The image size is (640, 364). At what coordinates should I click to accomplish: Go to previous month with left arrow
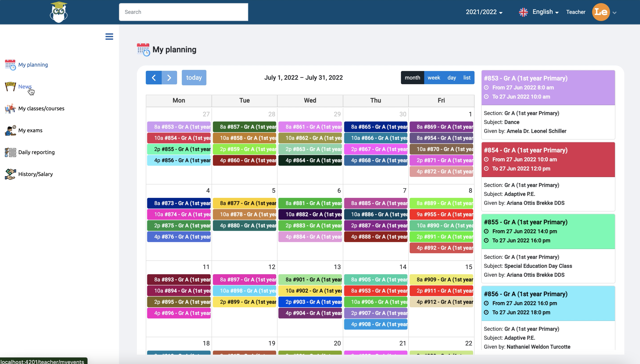[x=153, y=77]
